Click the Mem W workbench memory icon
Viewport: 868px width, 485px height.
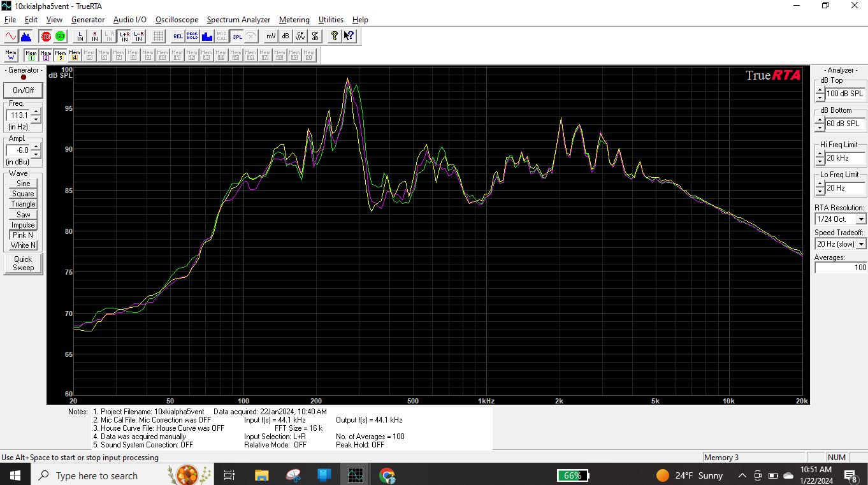click(x=11, y=55)
